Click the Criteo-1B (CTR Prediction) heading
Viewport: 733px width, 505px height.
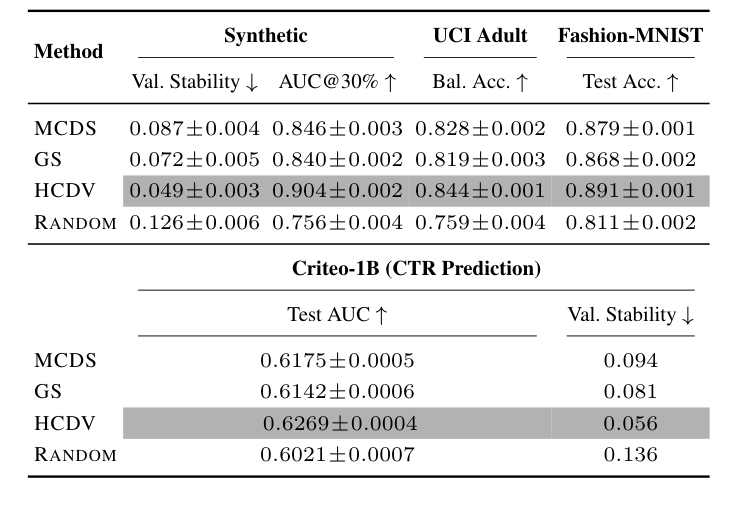coord(417,268)
